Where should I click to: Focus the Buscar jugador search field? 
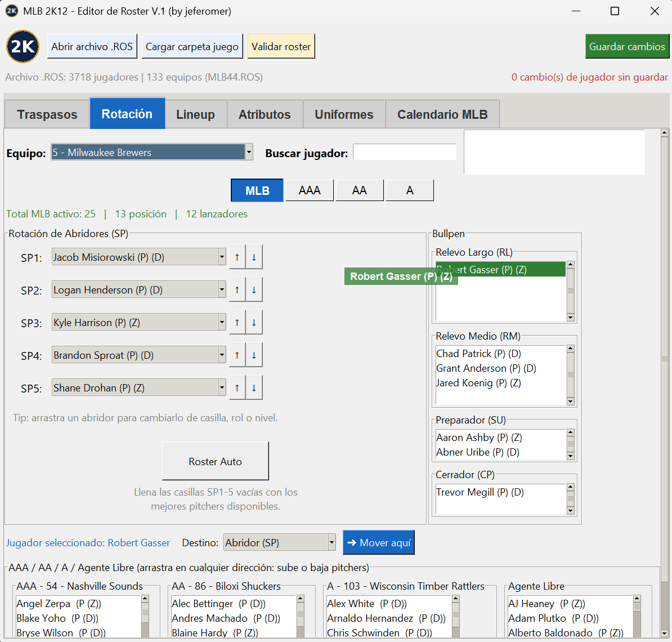[x=405, y=152]
